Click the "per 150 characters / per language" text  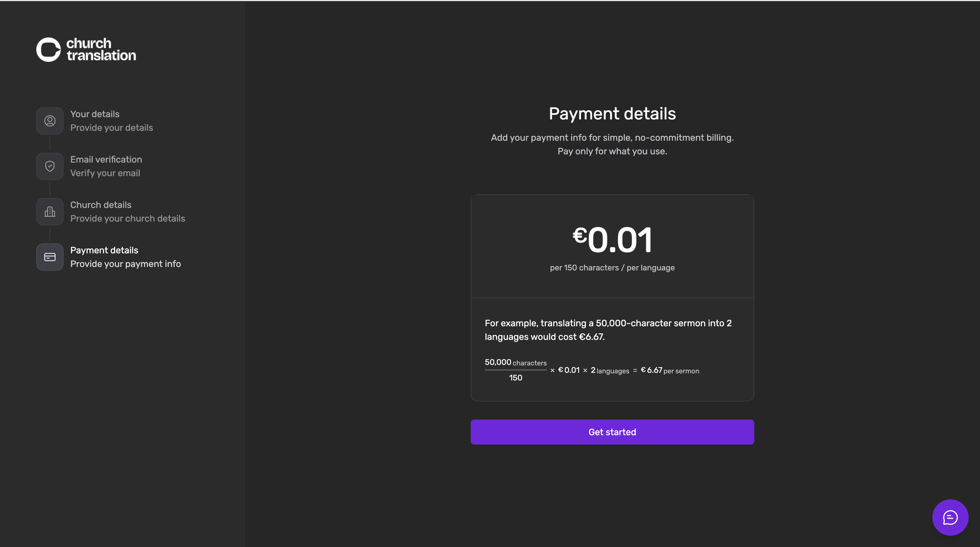(x=612, y=268)
